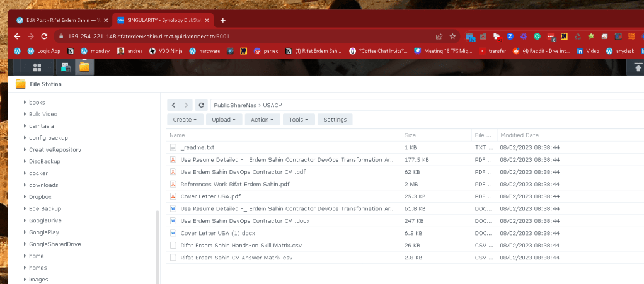Screen dimensions: 644x284
Task: Open the anydesk bookmark
Action: pos(620,51)
